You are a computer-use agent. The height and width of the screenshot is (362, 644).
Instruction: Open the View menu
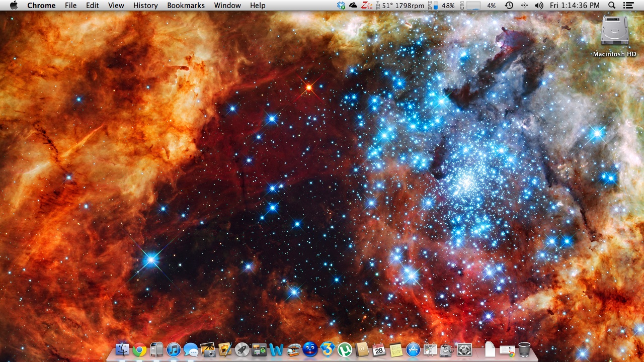116,6
